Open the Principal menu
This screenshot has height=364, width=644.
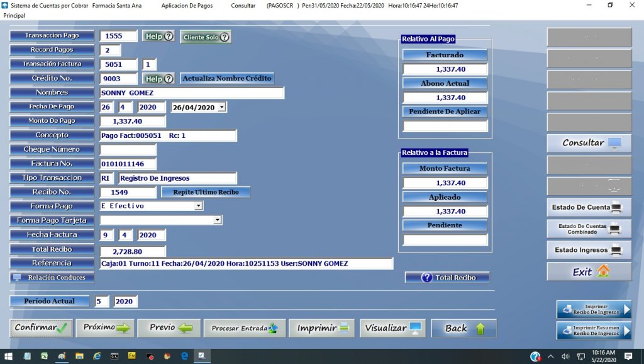[x=14, y=15]
